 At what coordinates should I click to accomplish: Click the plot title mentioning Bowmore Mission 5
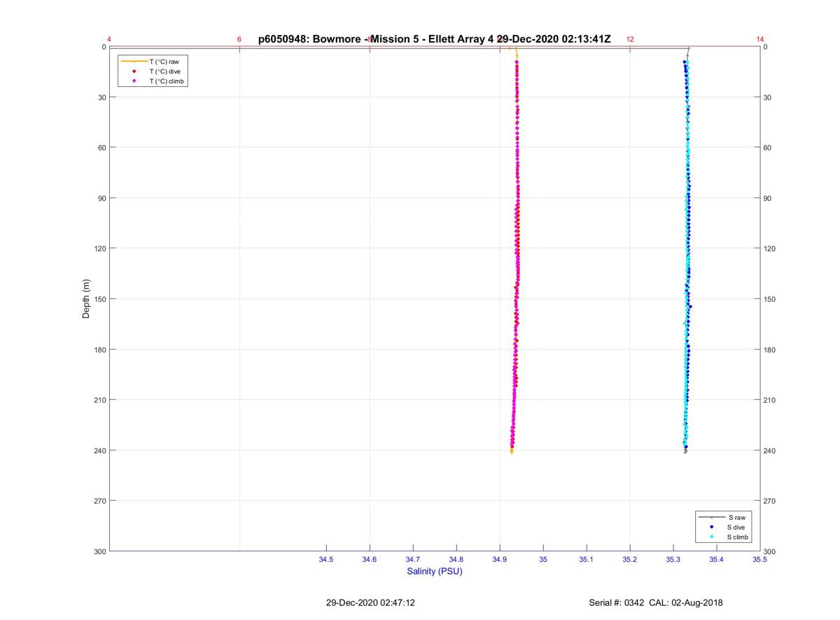pyautogui.click(x=435, y=39)
